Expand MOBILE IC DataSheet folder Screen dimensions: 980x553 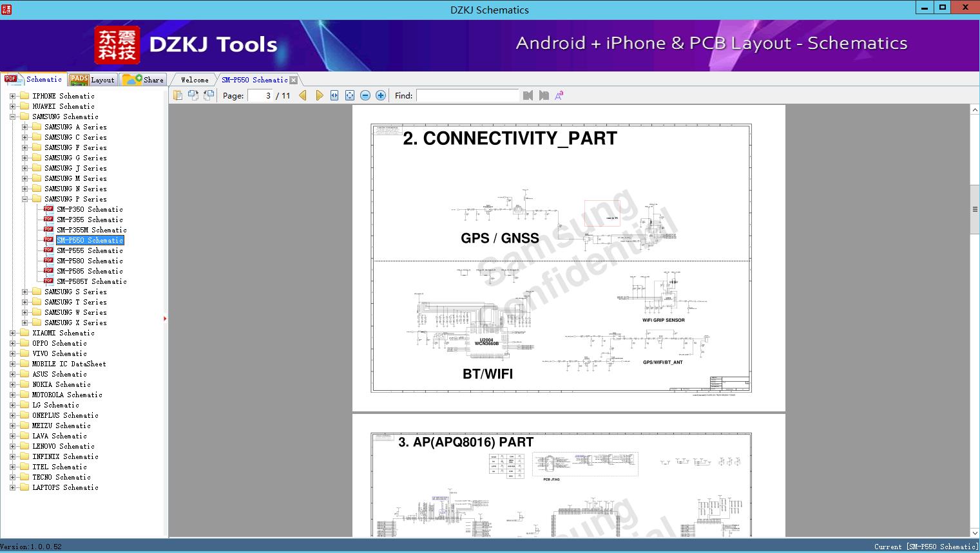12,364
